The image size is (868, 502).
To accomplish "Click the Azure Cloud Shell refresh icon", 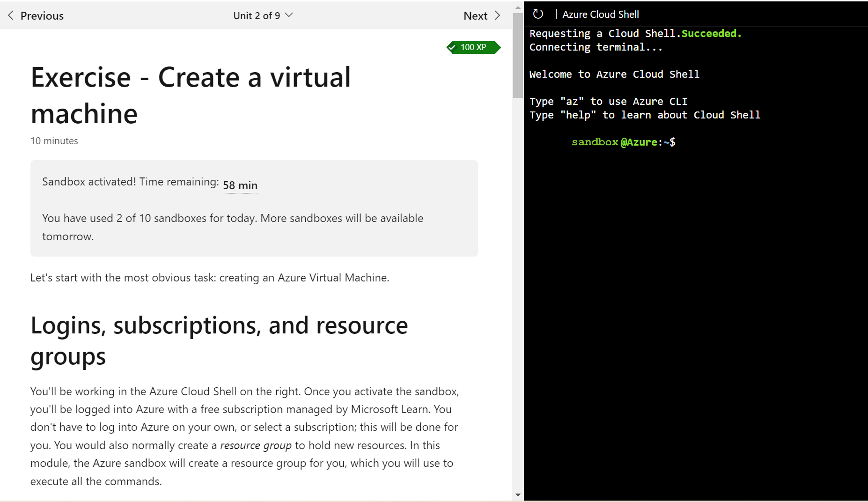I will [537, 14].
